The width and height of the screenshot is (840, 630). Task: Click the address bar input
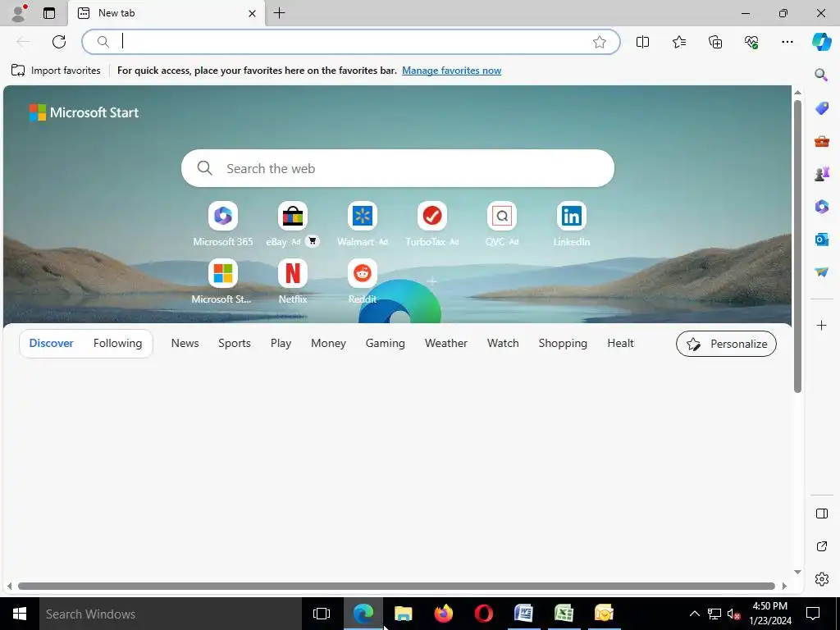pos(351,42)
